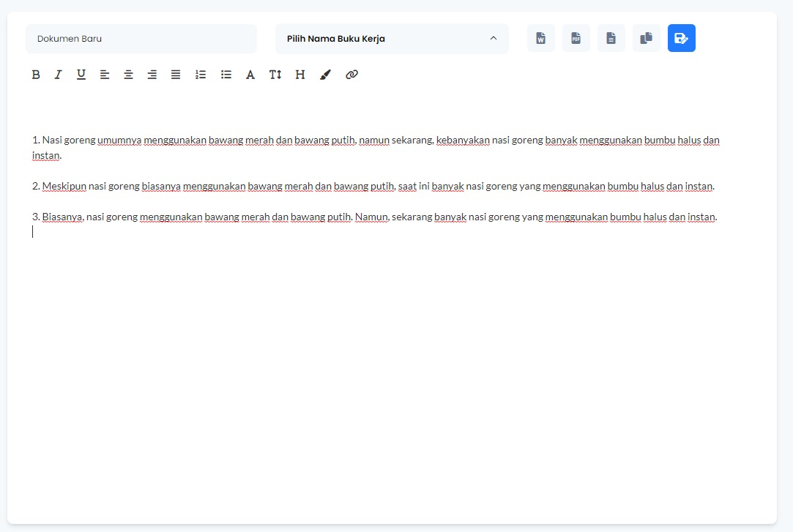Open the font family option
This screenshot has width=793, height=532.
(x=250, y=75)
